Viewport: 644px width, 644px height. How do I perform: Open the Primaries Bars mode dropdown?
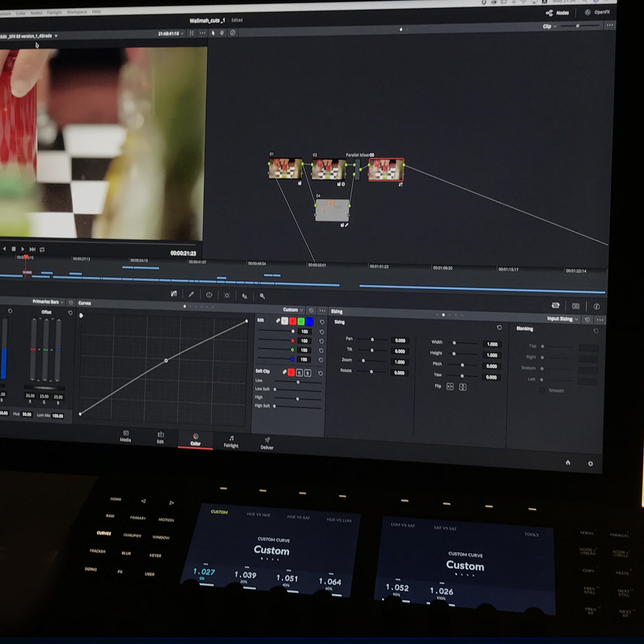[48, 302]
